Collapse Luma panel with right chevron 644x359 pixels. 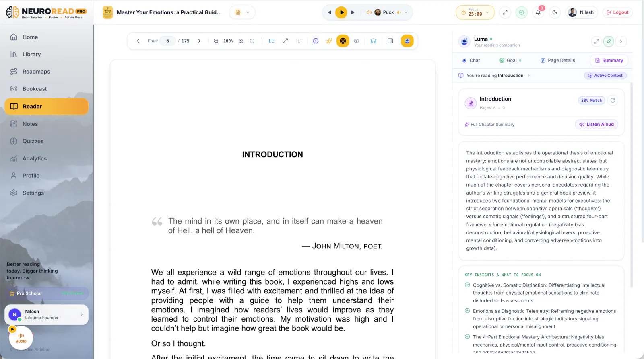pos(621,41)
